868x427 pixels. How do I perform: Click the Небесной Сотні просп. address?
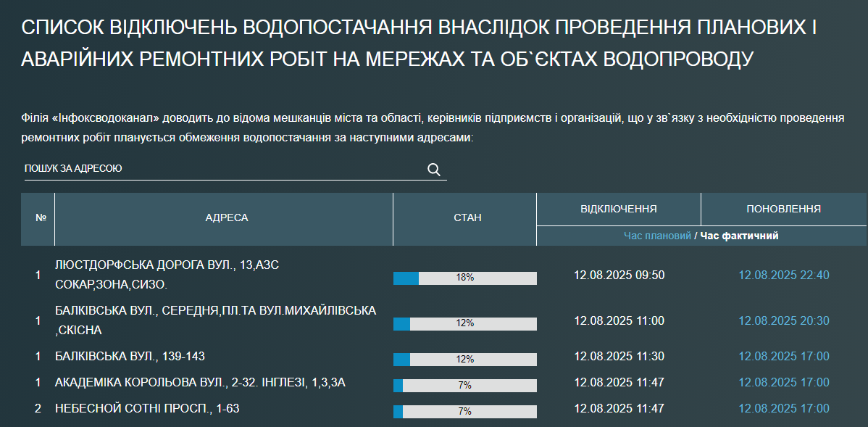147,409
